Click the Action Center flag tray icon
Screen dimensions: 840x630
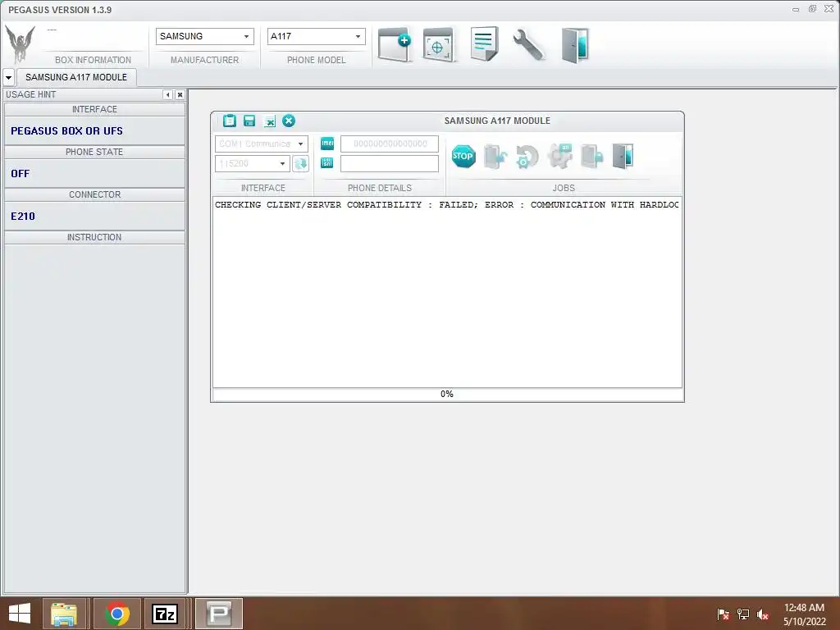[x=723, y=614]
